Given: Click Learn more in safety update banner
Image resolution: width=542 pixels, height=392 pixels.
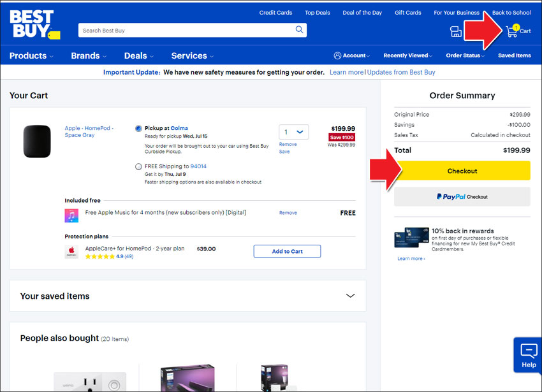Looking at the screenshot, I should pyautogui.click(x=346, y=72).
